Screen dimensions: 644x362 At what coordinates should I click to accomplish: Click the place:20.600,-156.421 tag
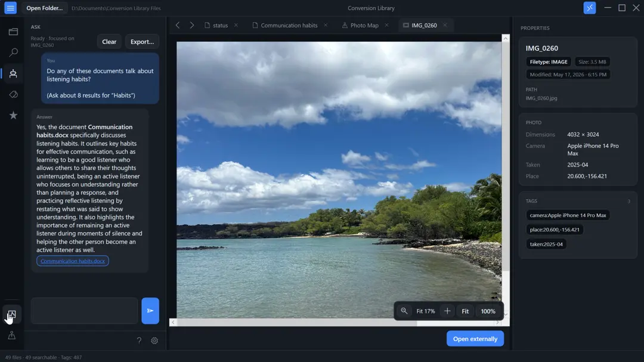click(x=555, y=230)
